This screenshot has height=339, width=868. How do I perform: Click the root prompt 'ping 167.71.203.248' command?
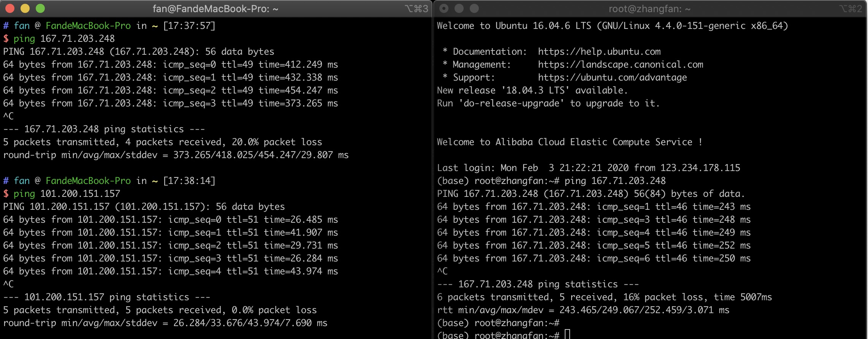[615, 181]
